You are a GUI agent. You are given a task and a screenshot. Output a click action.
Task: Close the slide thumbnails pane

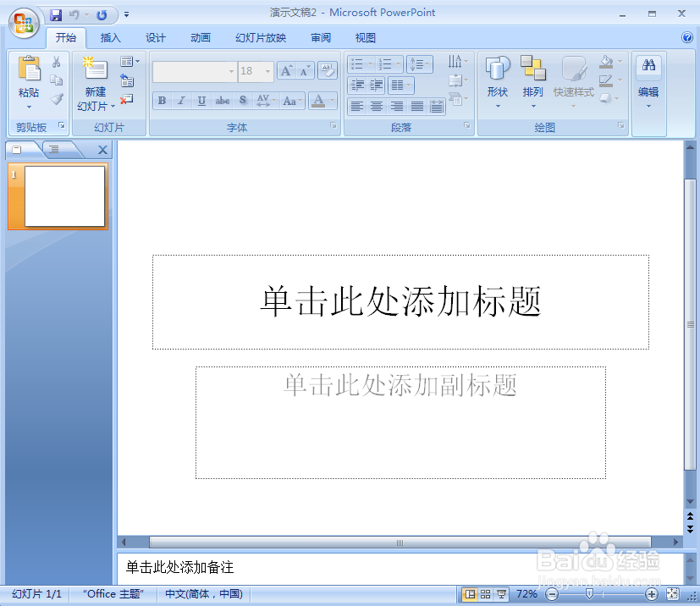[102, 150]
